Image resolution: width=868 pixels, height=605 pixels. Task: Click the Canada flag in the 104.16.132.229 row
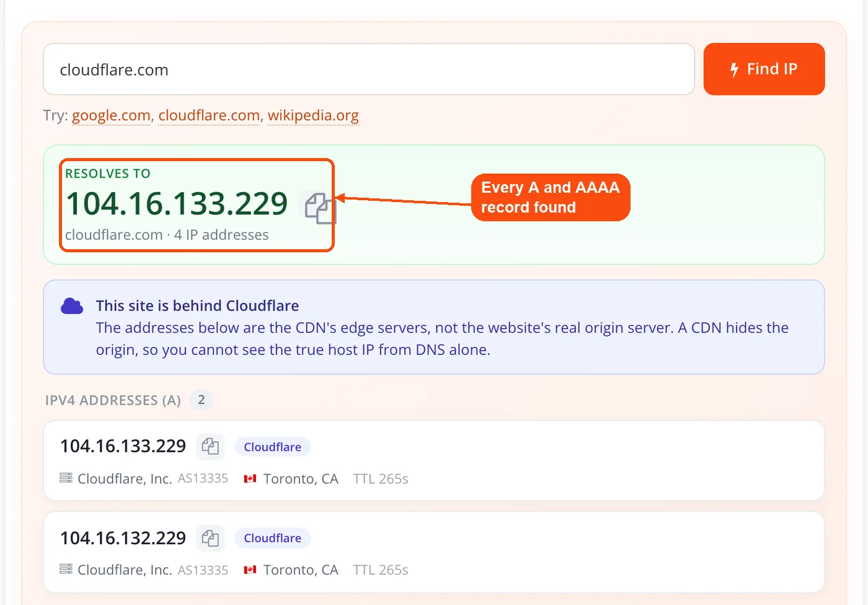250,570
